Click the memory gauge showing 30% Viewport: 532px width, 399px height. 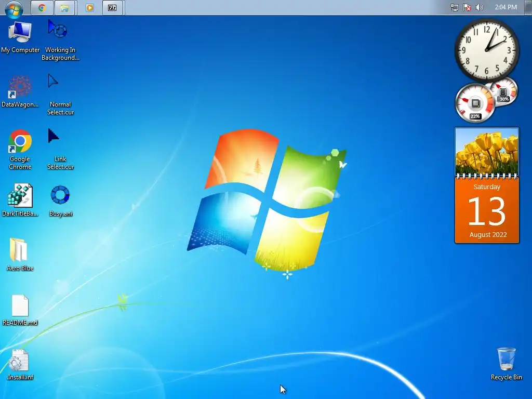(x=504, y=91)
